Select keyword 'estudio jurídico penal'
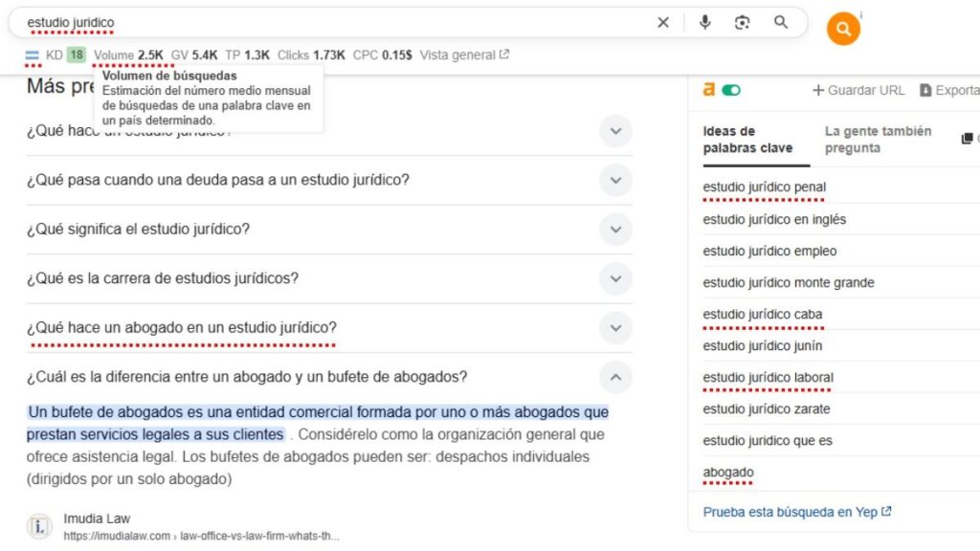Viewport: 980px width, 551px height. [764, 187]
